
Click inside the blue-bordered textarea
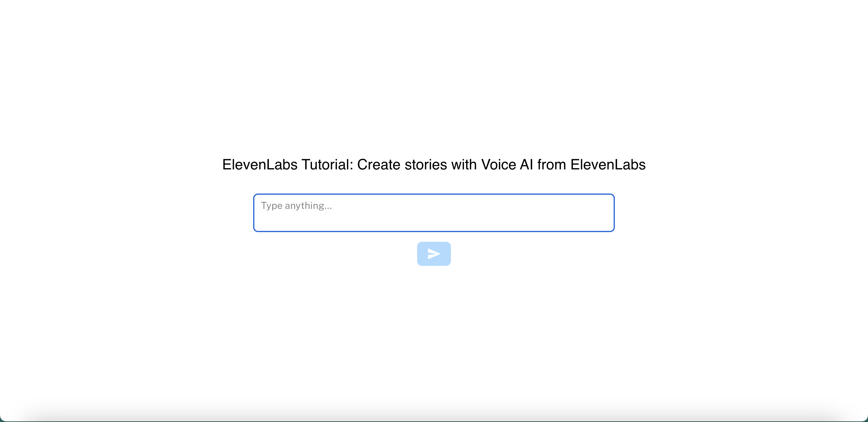(434, 216)
